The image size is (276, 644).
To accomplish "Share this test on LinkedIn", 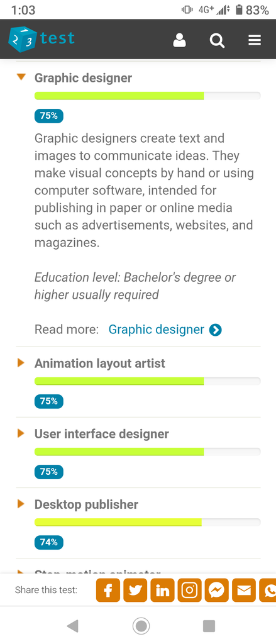I will [162, 590].
